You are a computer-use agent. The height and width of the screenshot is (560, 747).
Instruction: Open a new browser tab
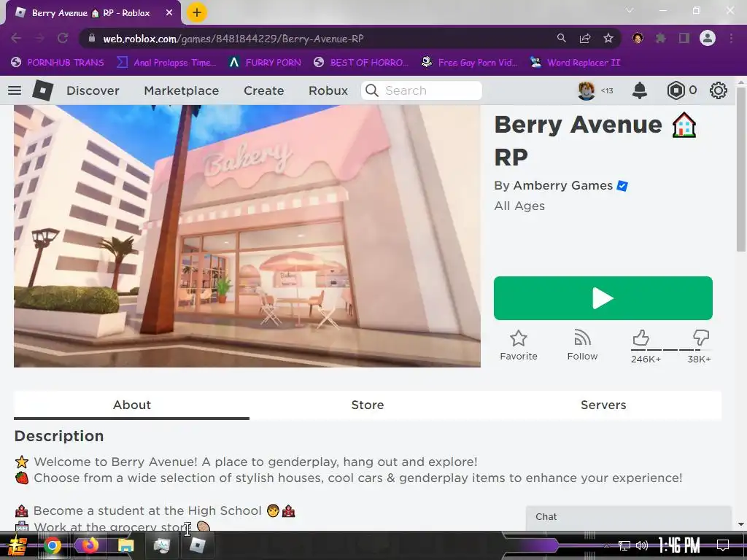coord(197,12)
